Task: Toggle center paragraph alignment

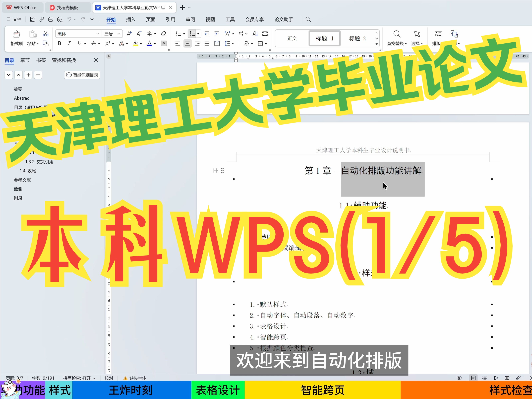Action: pos(187,44)
